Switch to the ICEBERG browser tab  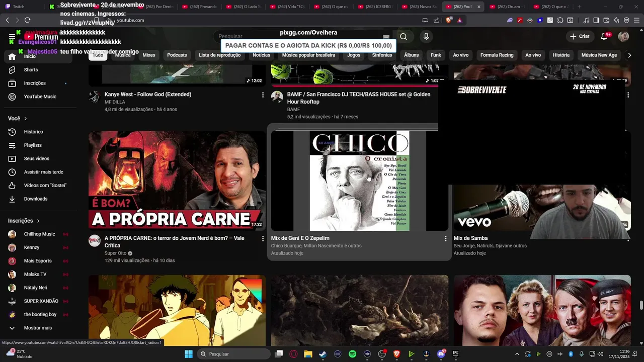coord(376,7)
